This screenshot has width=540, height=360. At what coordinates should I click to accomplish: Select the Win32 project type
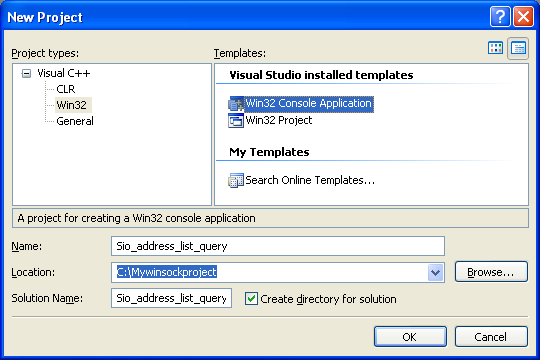72,105
